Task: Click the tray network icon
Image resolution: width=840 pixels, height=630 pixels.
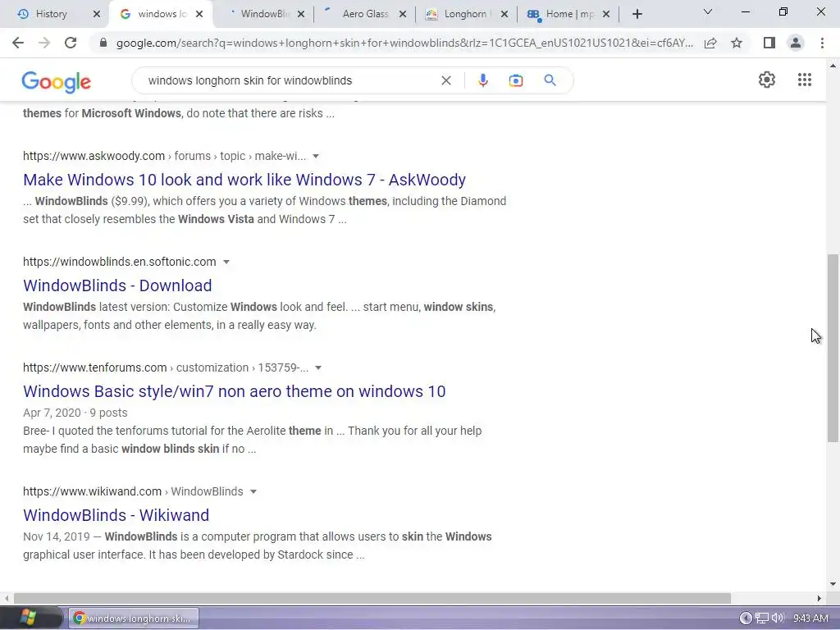Action: (761, 619)
